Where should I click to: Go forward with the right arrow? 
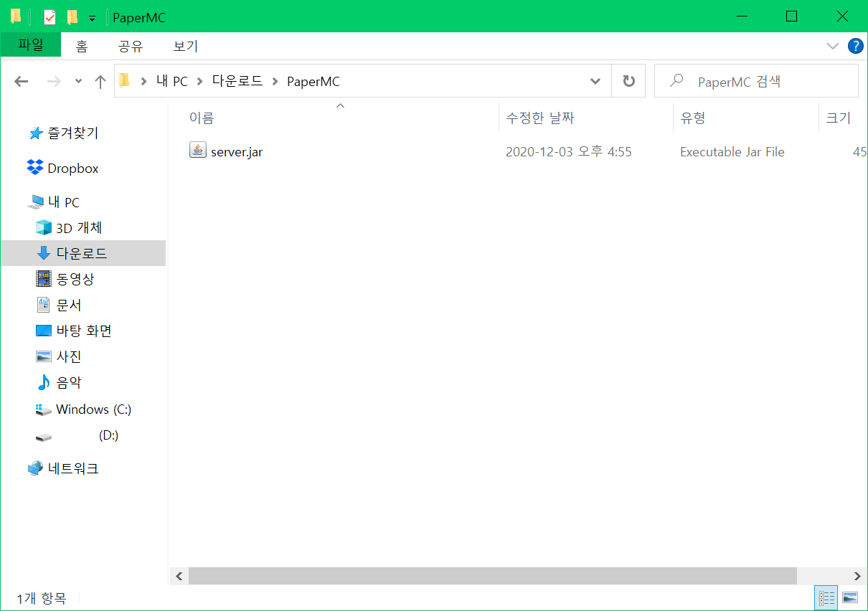coord(54,81)
